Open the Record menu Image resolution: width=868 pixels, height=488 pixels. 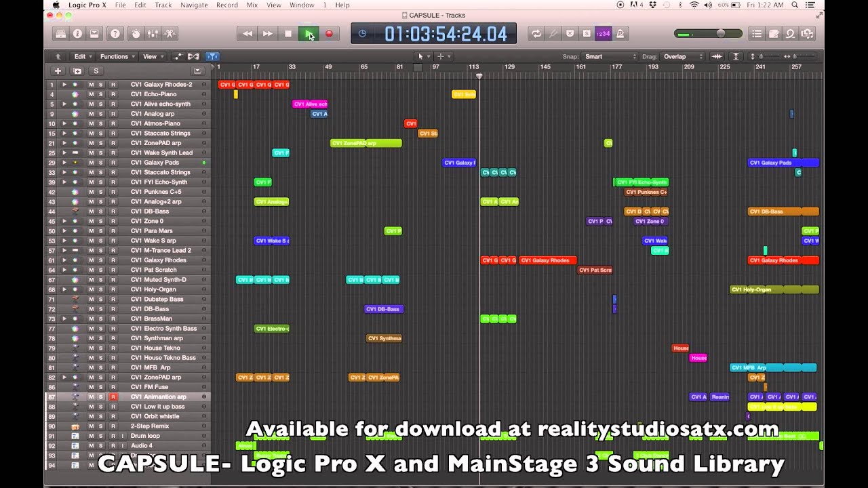(226, 5)
